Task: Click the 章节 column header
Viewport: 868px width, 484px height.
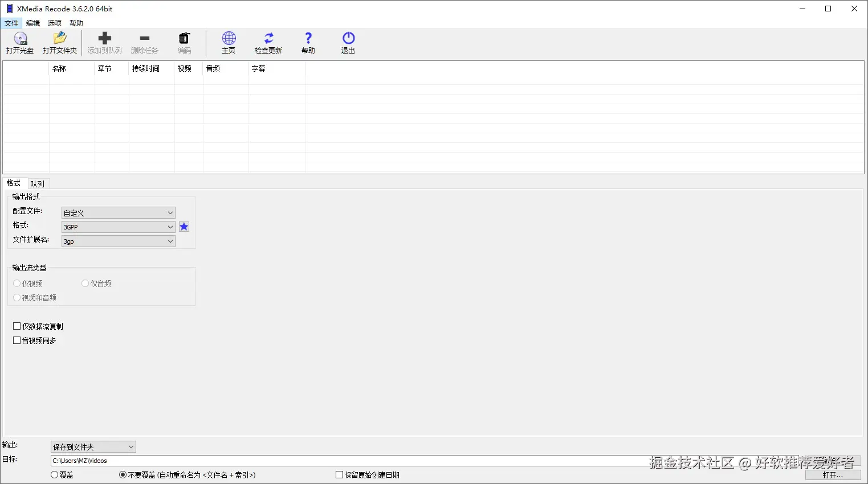Action: click(112, 68)
